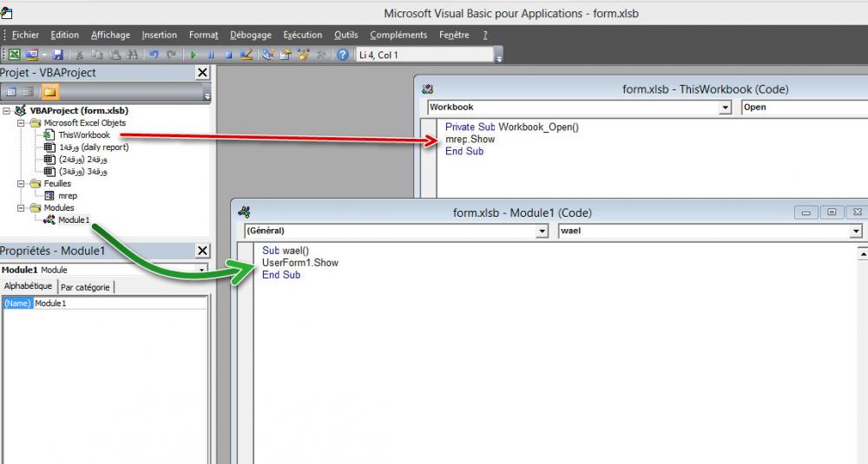Switch to the Par catégorie tab
The width and height of the screenshot is (868, 464).
(85, 287)
